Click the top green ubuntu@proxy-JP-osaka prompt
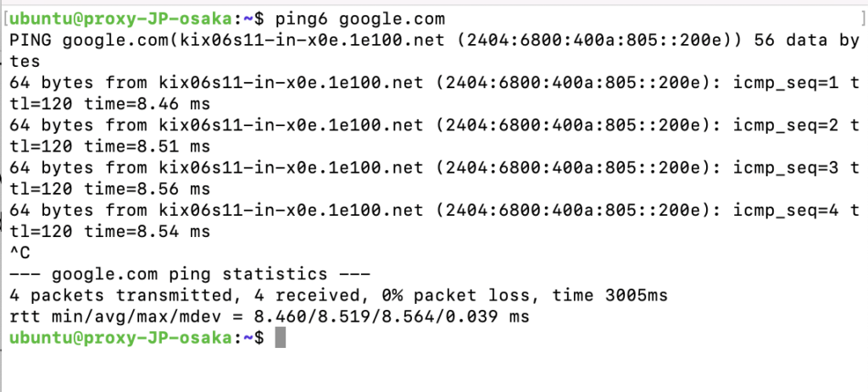Image resolution: width=868 pixels, height=392 pixels. click(121, 19)
